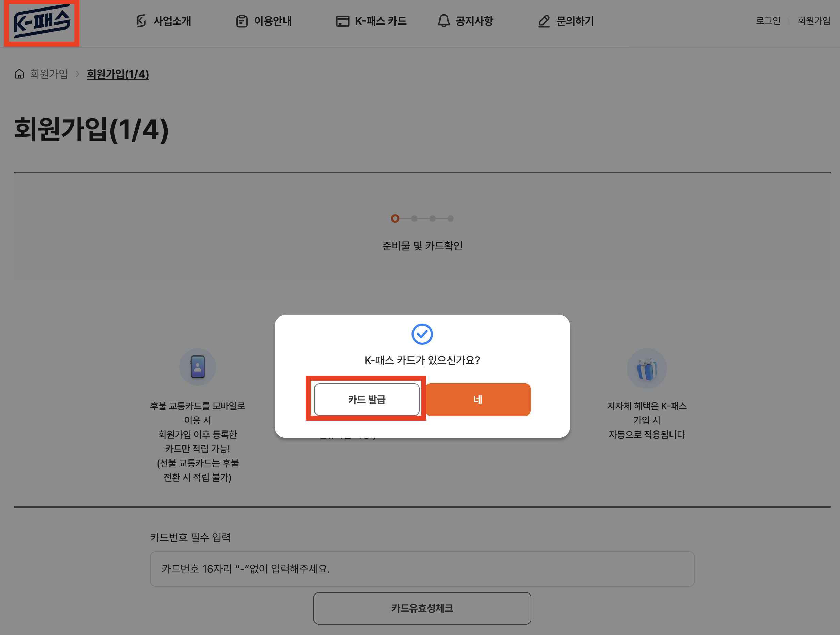Click the 사업소개 swoosh icon
840x635 pixels.
141,21
